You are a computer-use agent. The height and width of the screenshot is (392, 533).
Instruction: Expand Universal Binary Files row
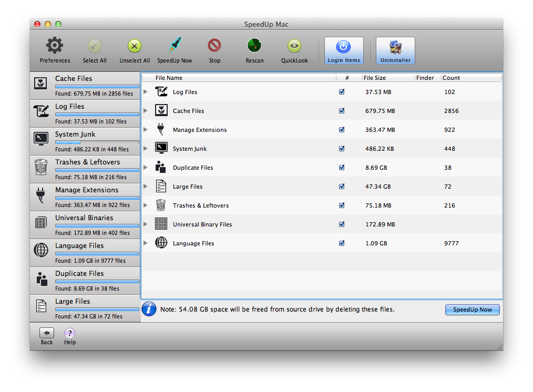146,224
